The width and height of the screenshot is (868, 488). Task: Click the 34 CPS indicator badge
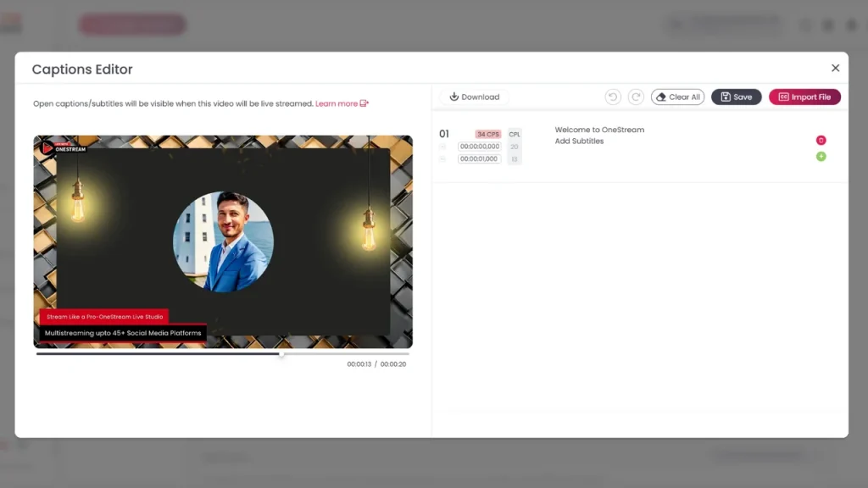[x=487, y=134]
